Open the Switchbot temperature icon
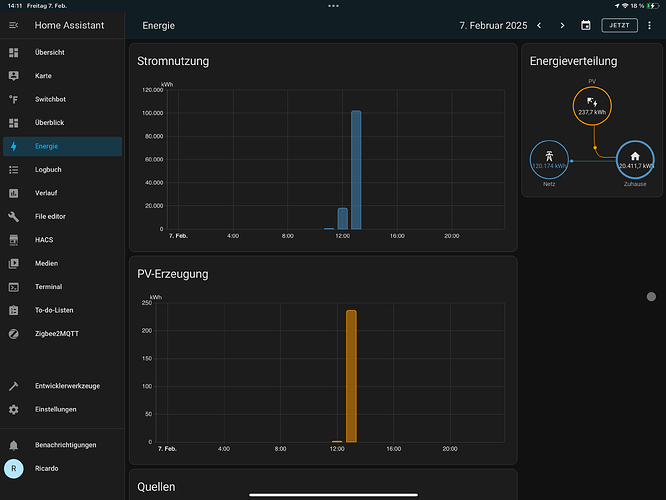 click(14, 99)
